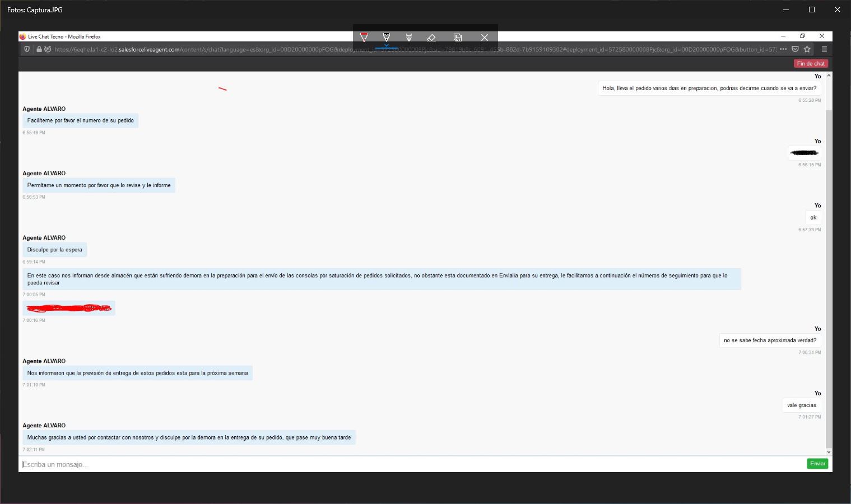End the chat with Fin de chat
The width and height of the screenshot is (851, 504).
811,63
